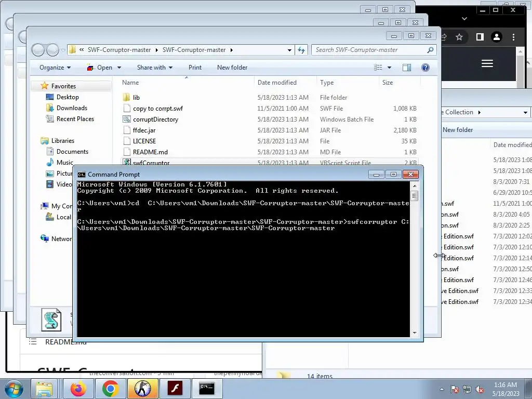Show hidden tray icons arrow
Image resolution: width=532 pixels, height=399 pixels.
point(442,390)
